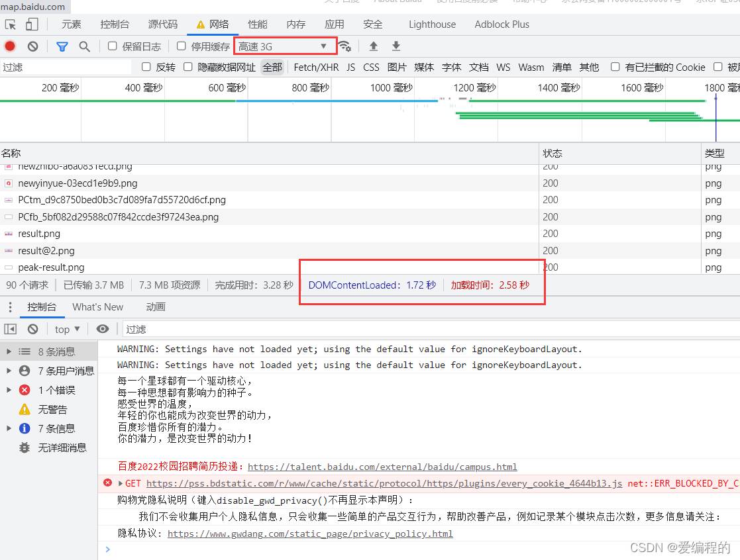Open network search with magnifier icon
This screenshot has height=560, width=740.
coord(85,46)
